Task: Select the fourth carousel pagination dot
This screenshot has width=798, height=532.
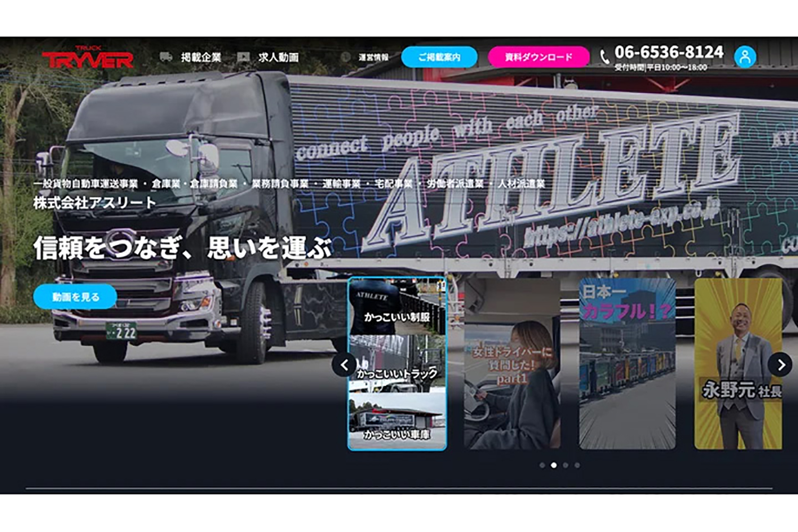Action: click(577, 465)
